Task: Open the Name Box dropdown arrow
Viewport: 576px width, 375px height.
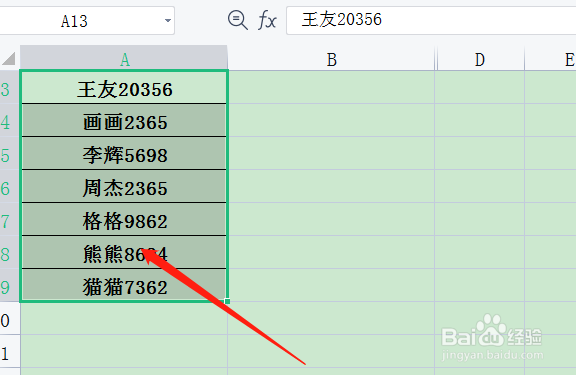Action: pos(168,21)
